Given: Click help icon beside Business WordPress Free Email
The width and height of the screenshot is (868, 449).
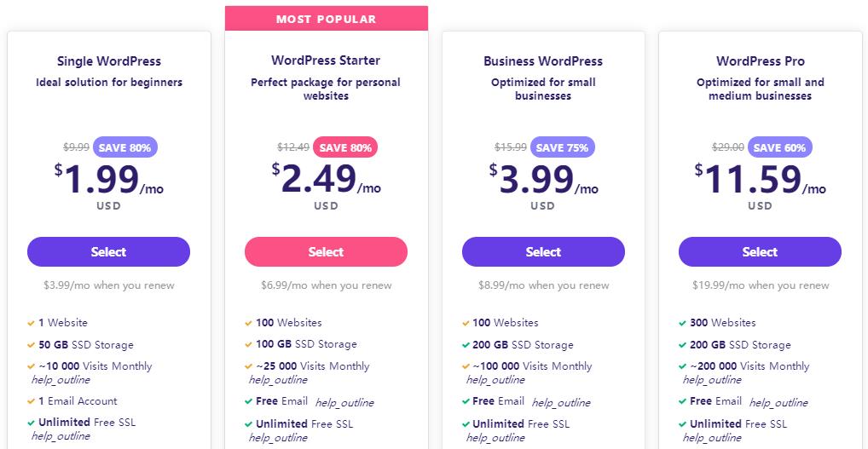Looking at the screenshot, I should pos(561,403).
